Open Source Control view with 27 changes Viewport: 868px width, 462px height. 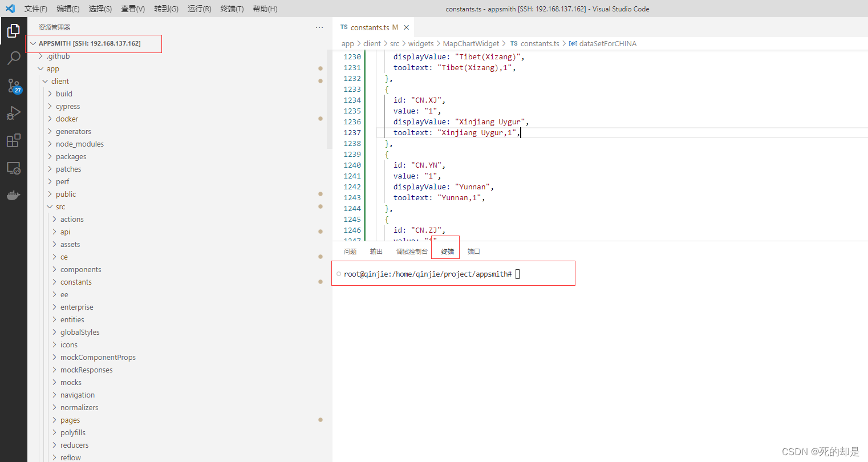[x=14, y=86]
